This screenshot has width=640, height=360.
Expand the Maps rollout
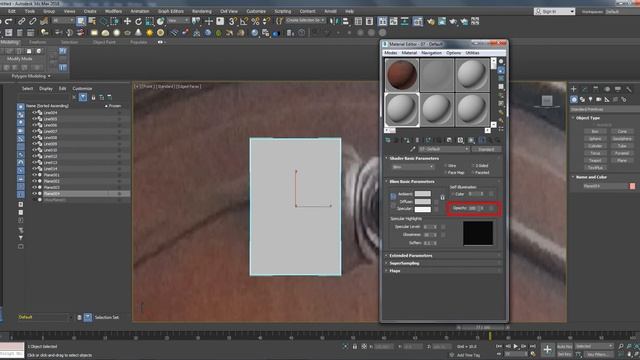coord(443,271)
